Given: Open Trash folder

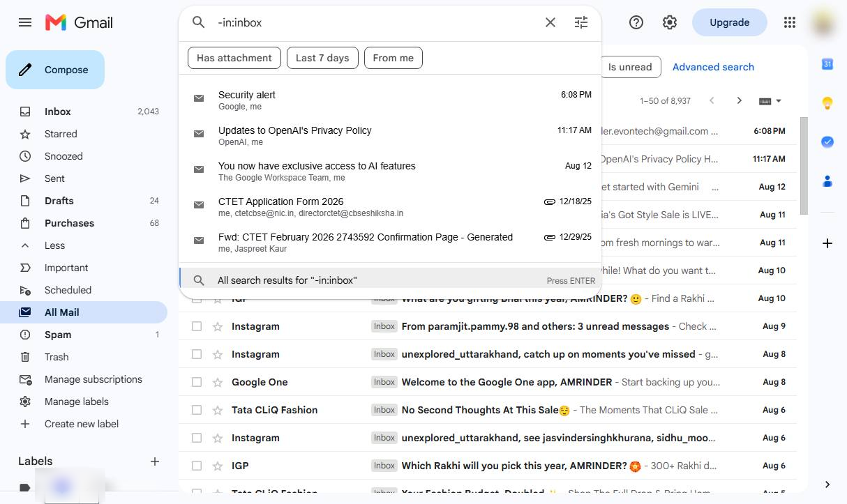Looking at the screenshot, I should click(84, 357).
